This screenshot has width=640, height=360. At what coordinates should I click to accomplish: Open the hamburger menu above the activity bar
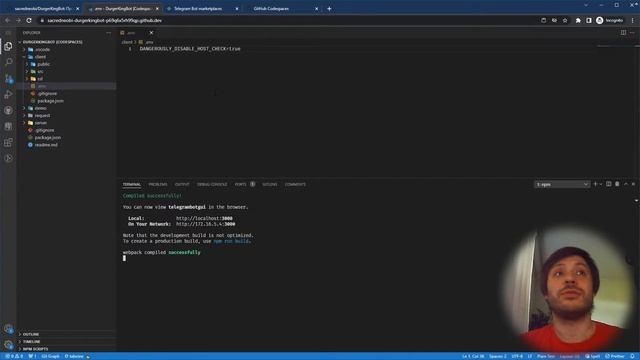pyautogui.click(x=8, y=33)
